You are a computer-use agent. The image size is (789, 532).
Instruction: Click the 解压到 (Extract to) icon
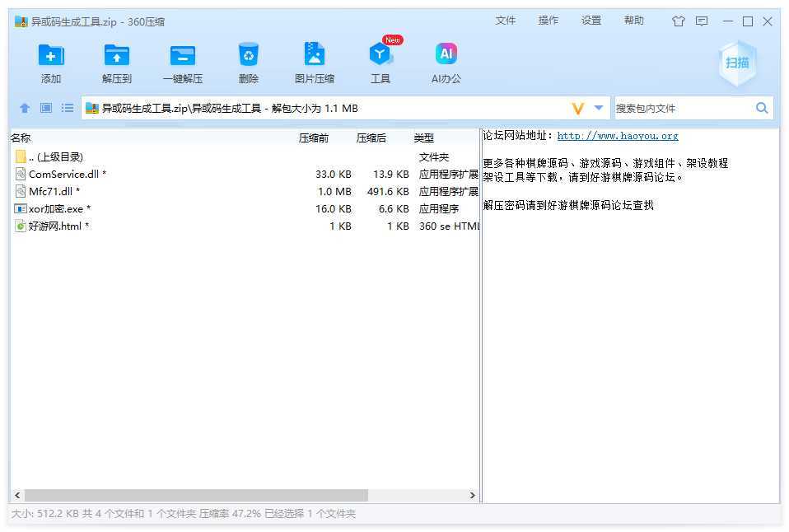[x=117, y=56]
